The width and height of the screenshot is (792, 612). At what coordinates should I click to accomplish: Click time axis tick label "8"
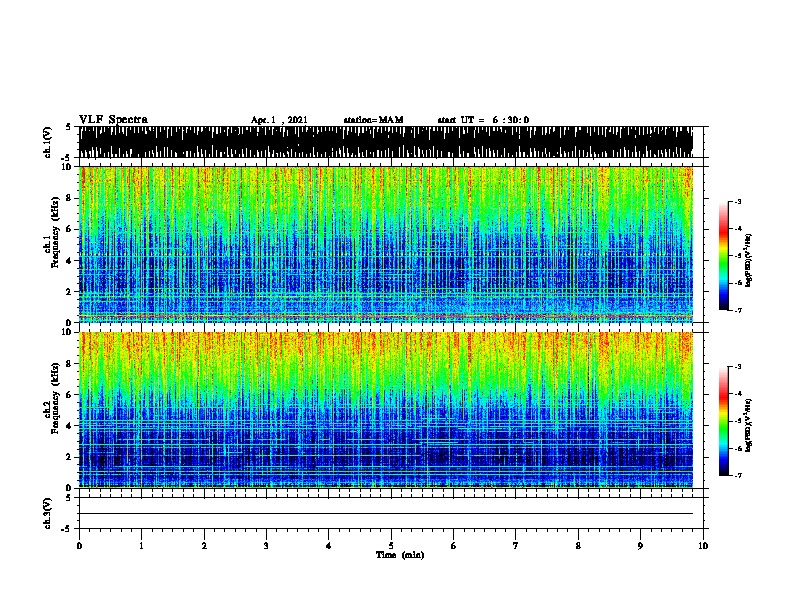(x=578, y=546)
